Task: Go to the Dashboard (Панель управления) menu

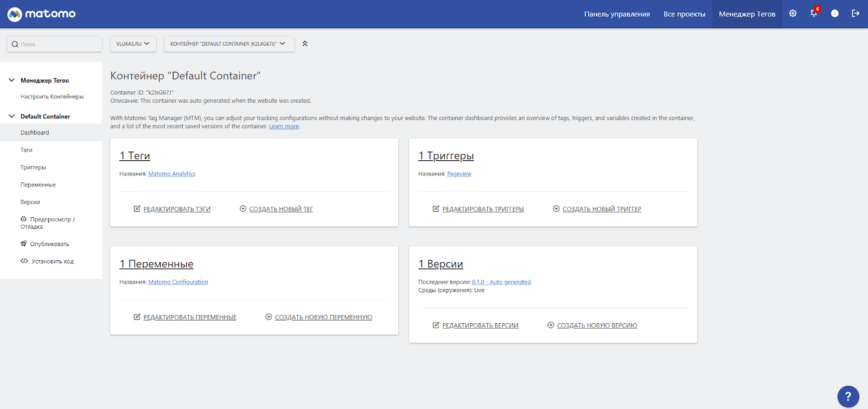Action: click(617, 14)
